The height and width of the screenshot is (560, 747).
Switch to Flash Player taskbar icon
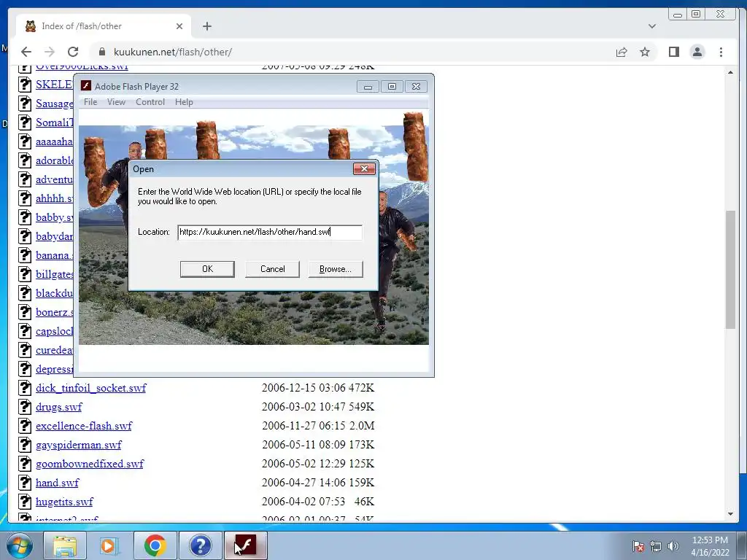tap(245, 545)
